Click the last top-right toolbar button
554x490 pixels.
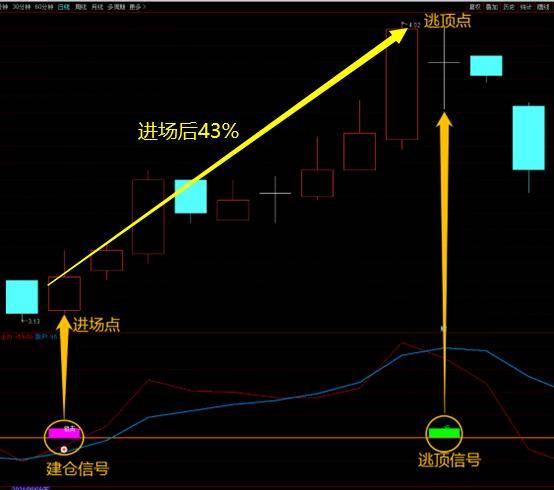(x=543, y=7)
